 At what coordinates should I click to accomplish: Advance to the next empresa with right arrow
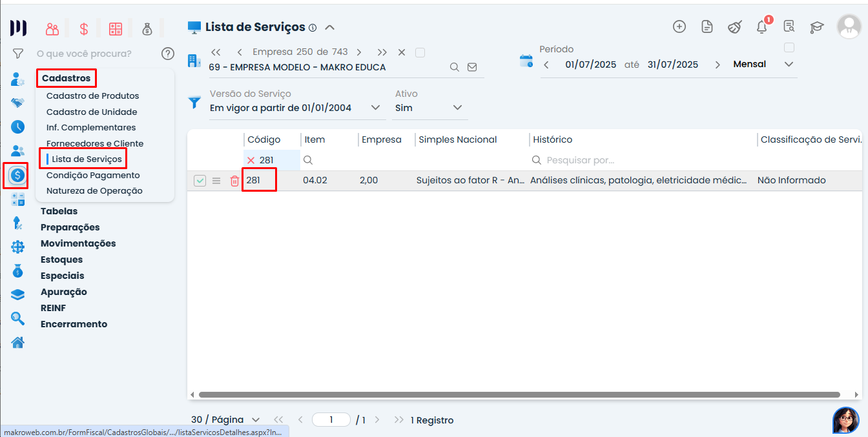pyautogui.click(x=359, y=52)
